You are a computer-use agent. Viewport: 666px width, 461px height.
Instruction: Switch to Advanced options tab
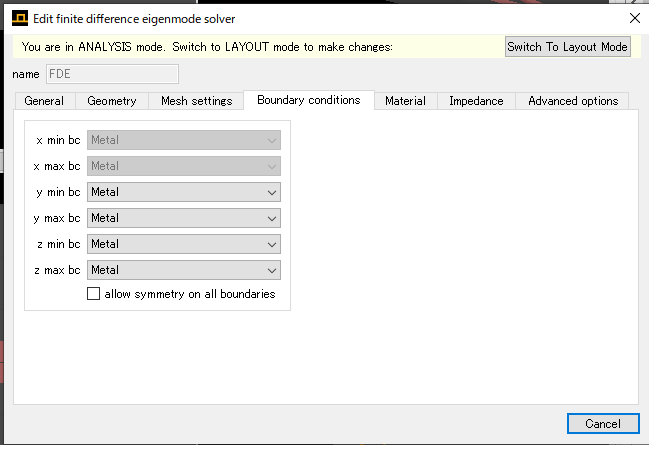(573, 101)
